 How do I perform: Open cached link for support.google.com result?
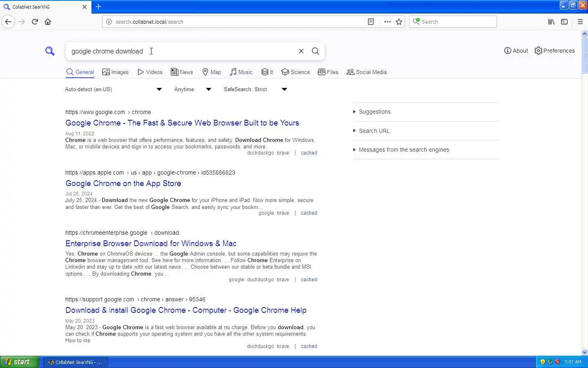[x=309, y=346]
